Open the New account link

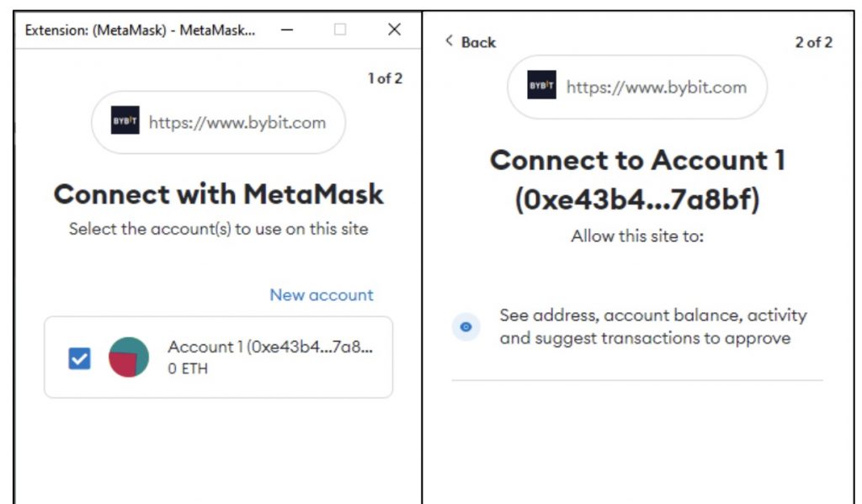click(x=322, y=295)
